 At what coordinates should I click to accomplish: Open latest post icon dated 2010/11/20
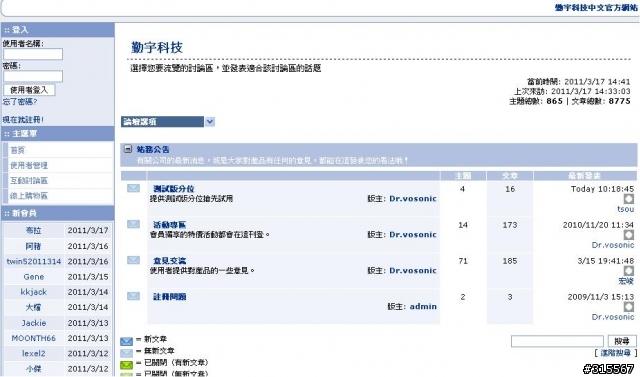click(629, 235)
